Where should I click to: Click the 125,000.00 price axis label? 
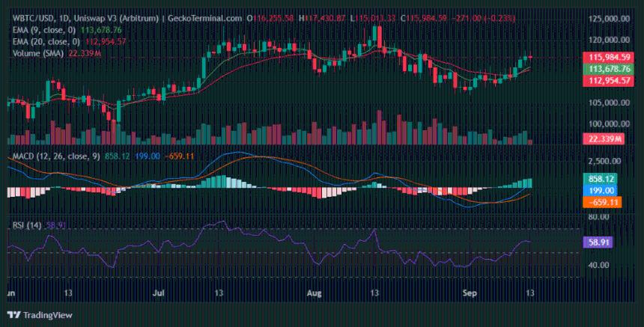[x=610, y=18]
